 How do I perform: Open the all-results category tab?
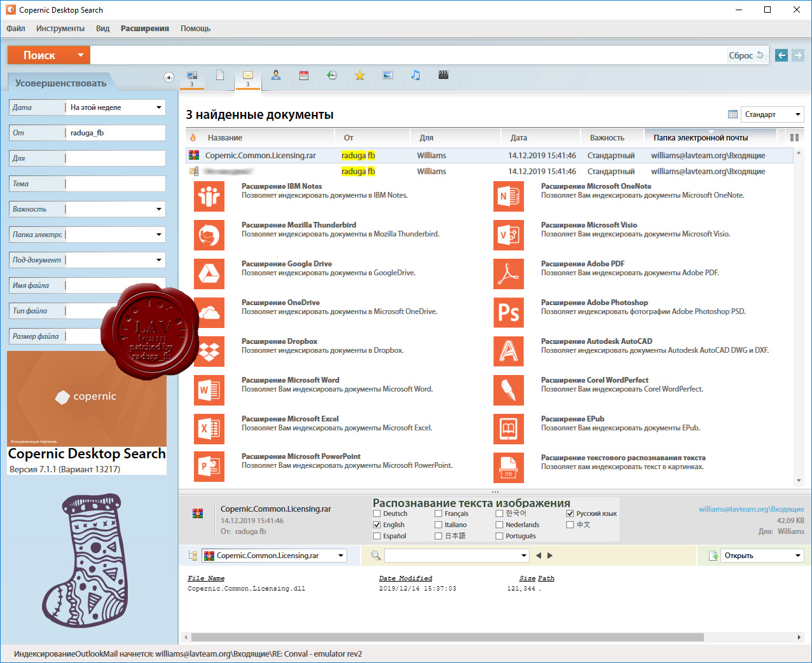point(192,78)
